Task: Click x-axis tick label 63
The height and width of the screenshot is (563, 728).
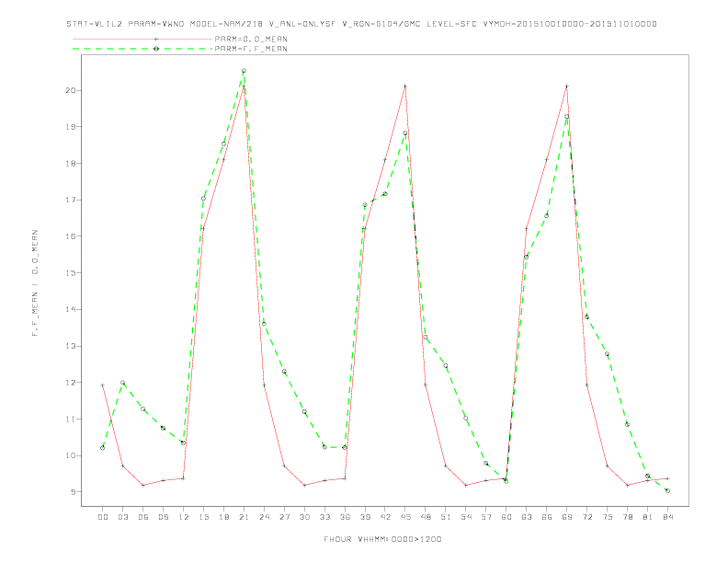Action: (527, 517)
